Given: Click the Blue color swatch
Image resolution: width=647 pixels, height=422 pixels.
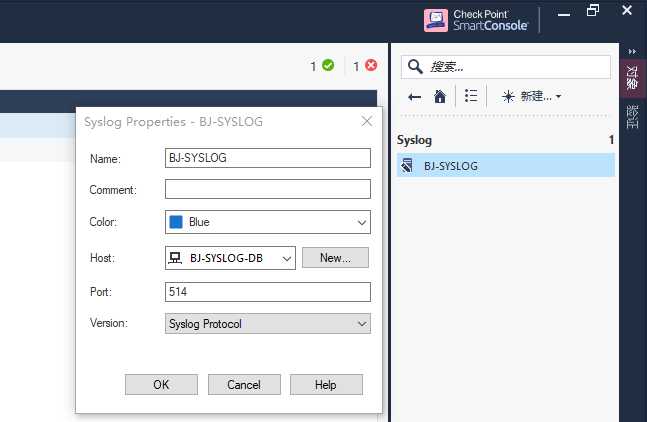Looking at the screenshot, I should (176, 222).
